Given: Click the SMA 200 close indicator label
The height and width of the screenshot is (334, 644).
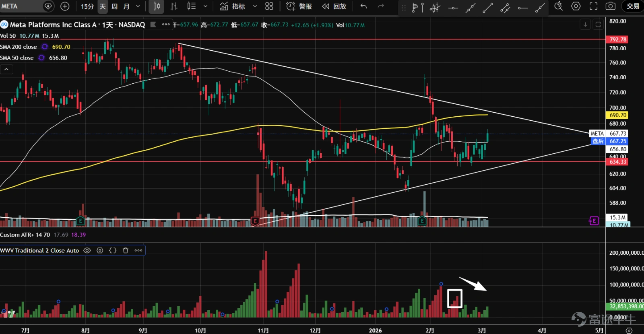Looking at the screenshot, I should (19, 47).
